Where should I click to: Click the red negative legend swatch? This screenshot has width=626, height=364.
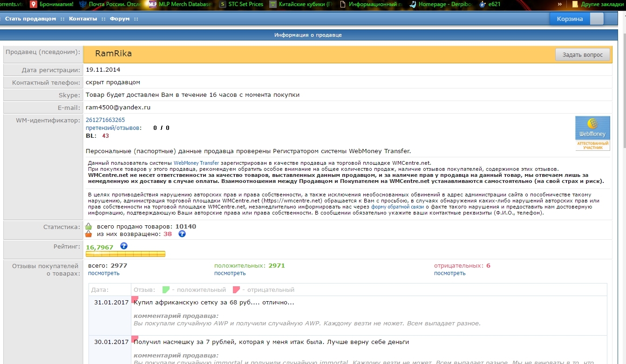(236, 290)
